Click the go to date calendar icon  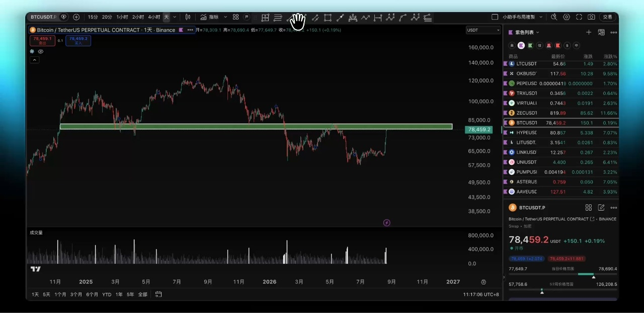[158, 294]
